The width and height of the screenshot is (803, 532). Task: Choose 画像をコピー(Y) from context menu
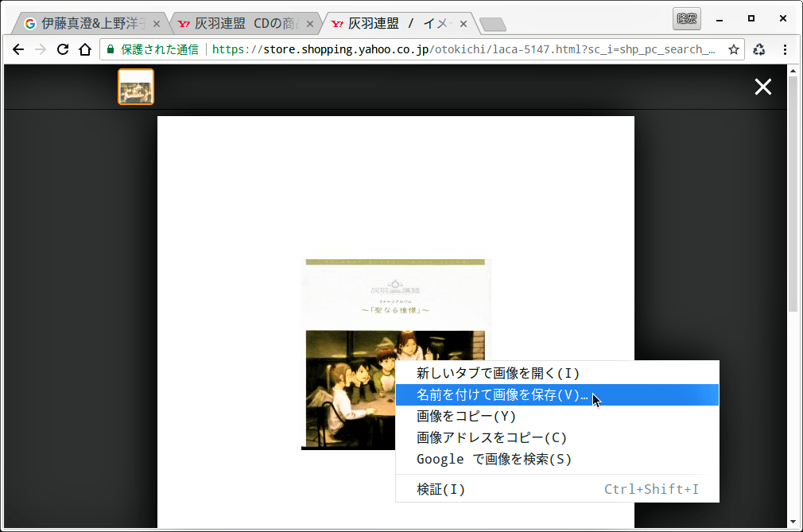557,416
